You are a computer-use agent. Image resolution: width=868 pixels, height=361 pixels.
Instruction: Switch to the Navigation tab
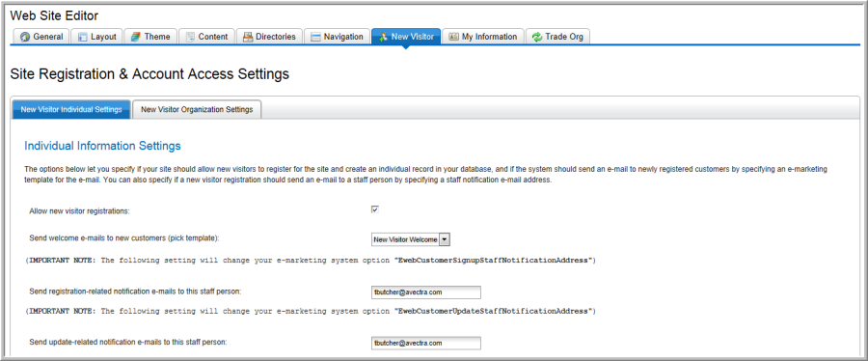(x=338, y=37)
